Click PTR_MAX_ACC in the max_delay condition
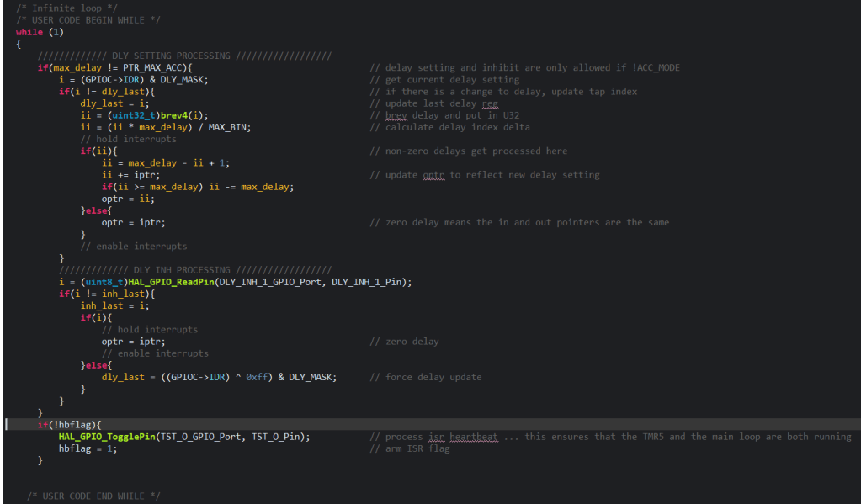Screen dimensions: 861x504 [152, 67]
